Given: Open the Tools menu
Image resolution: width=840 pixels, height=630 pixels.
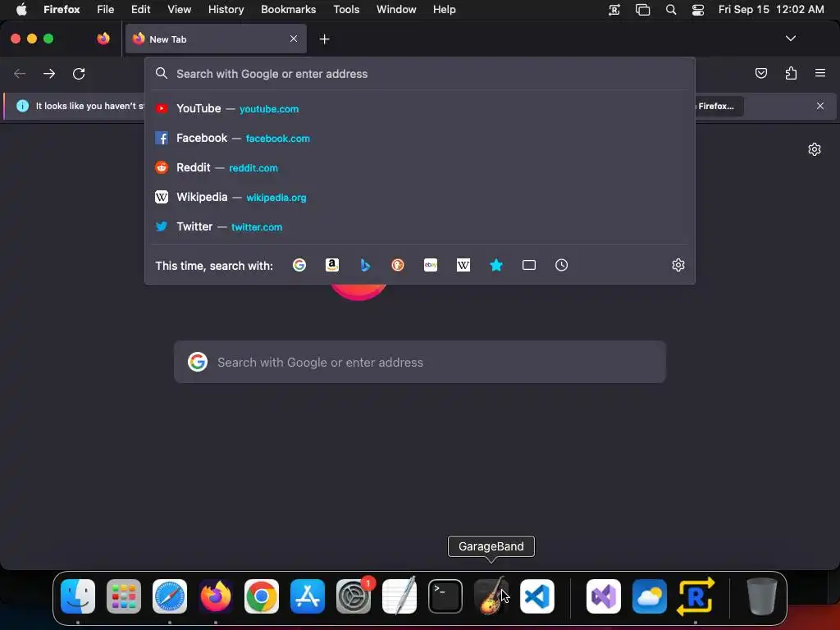Looking at the screenshot, I should point(346,10).
